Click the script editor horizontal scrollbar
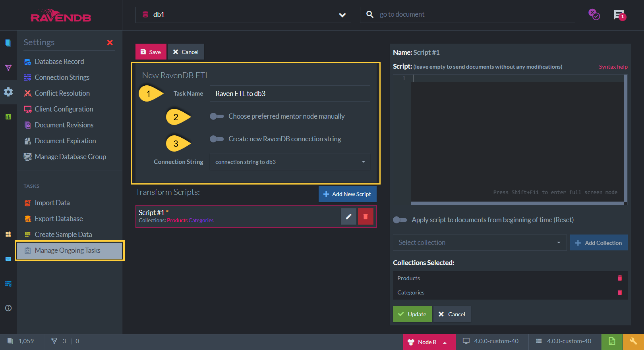 point(517,203)
